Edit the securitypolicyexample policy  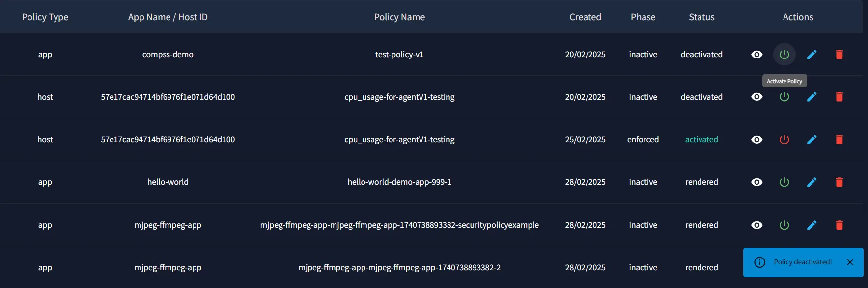click(x=812, y=225)
